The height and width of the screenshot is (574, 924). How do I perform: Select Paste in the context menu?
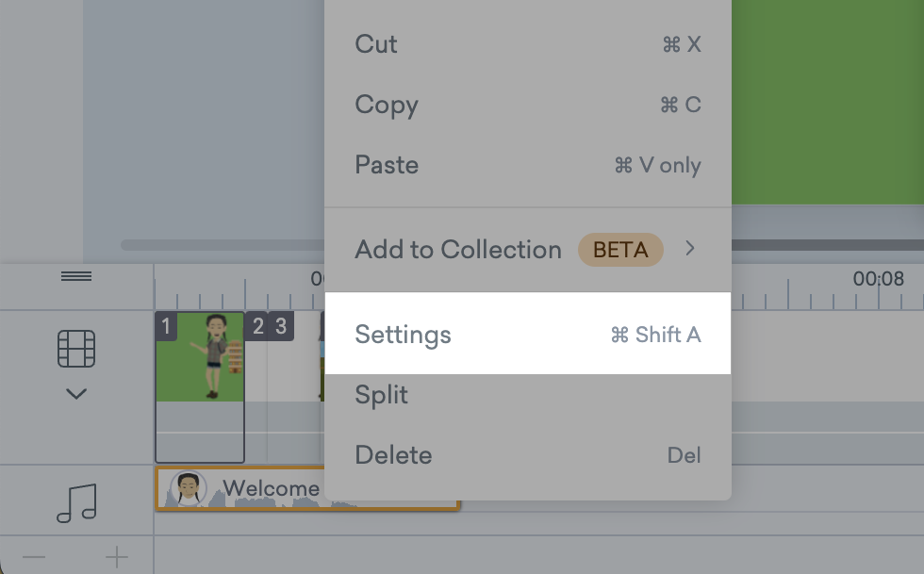[387, 164]
